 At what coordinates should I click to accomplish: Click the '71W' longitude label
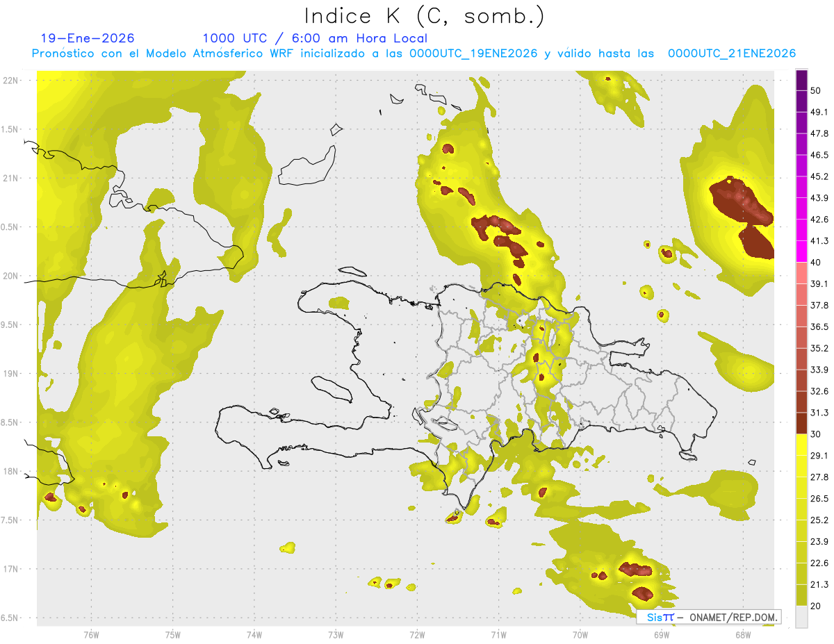[x=498, y=634]
